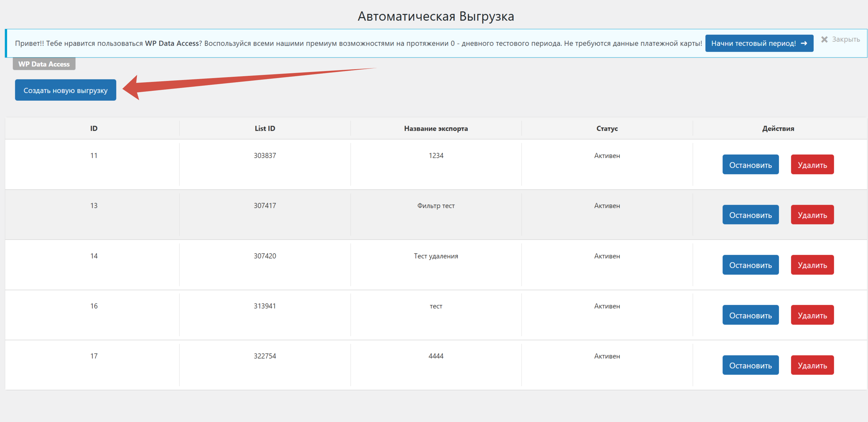The width and height of the screenshot is (868, 422).
Task: Delete export with List ID 307417
Action: [812, 215]
